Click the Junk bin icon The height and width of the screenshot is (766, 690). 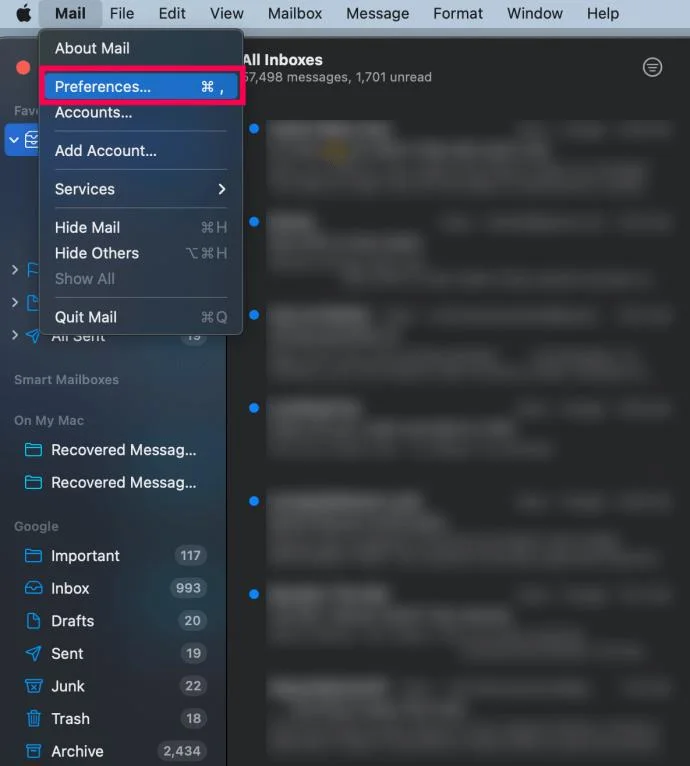tap(33, 686)
